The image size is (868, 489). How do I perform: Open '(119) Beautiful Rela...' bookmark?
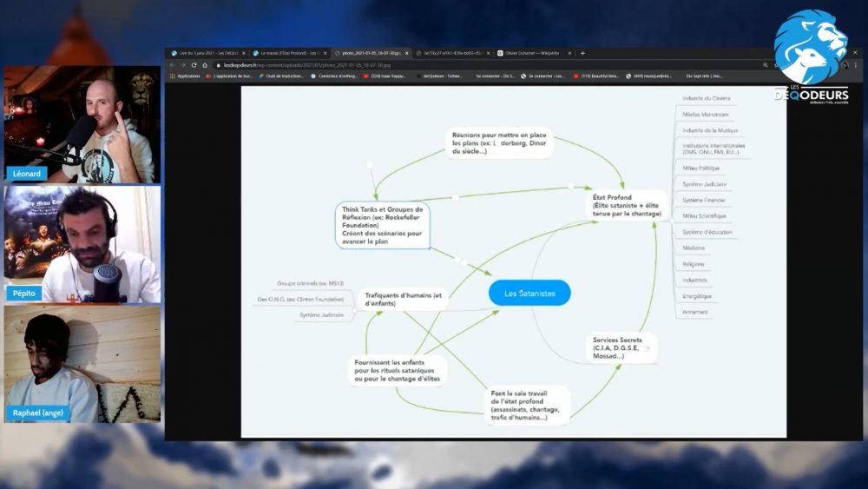pos(596,76)
